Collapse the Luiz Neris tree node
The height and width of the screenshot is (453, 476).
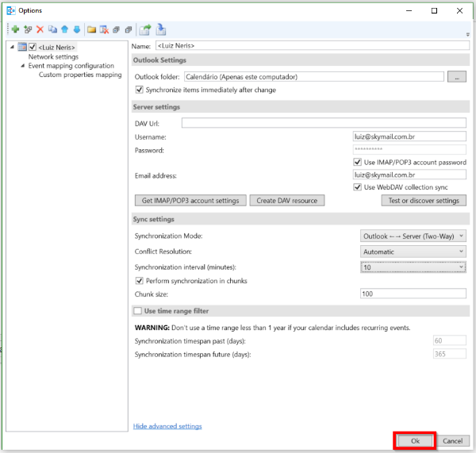pyautogui.click(x=12, y=47)
